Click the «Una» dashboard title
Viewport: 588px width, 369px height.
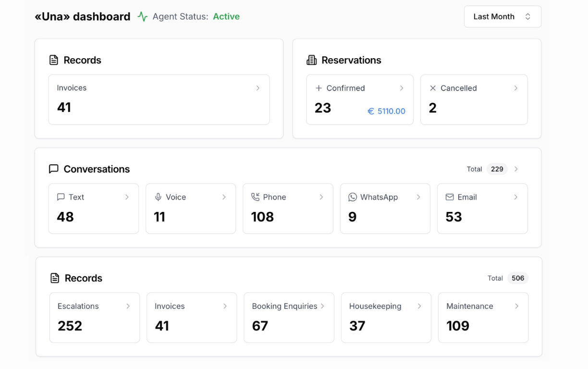83,16
